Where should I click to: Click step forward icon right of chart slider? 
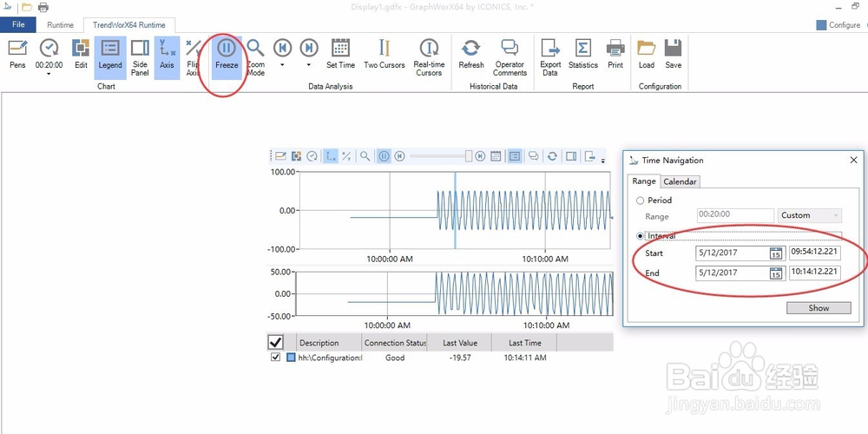[x=480, y=156]
